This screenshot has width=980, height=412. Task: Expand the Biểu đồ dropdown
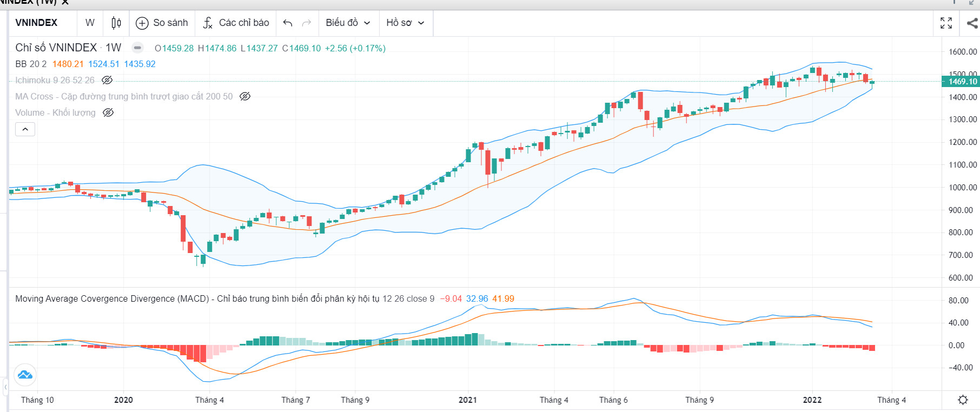tap(348, 23)
